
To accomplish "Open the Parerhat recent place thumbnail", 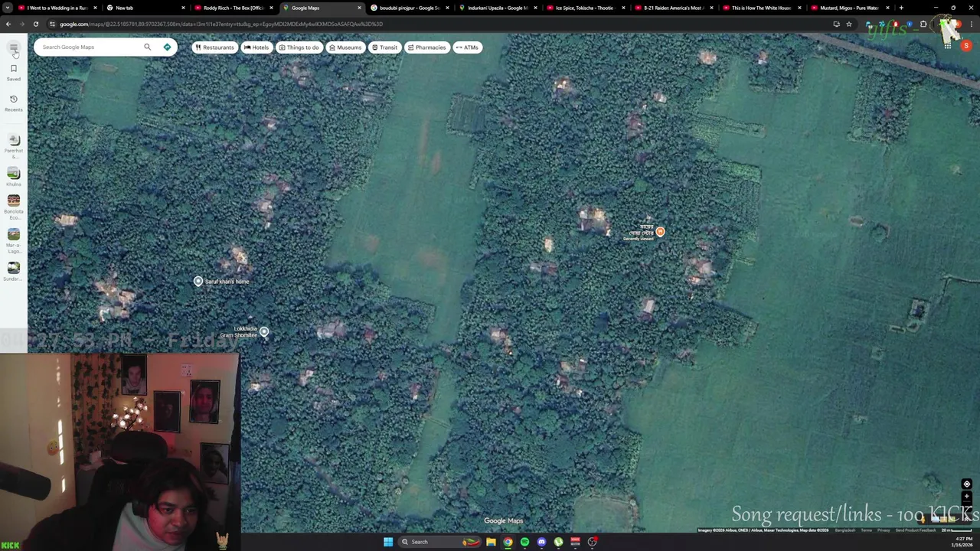I will (x=13, y=140).
